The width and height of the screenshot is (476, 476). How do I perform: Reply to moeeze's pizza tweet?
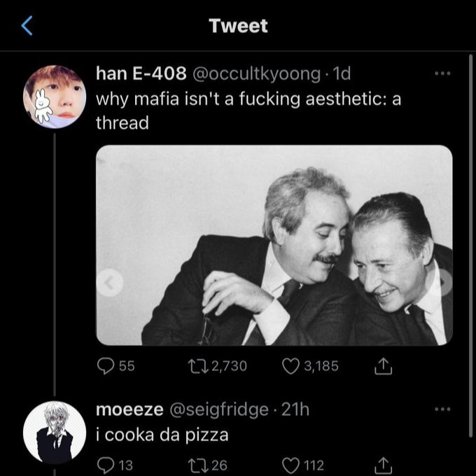[105, 463]
